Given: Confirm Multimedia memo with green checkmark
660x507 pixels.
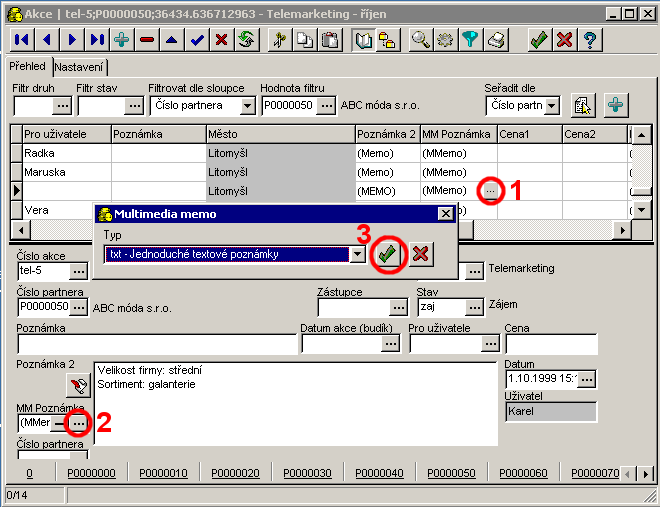Looking at the screenshot, I should point(385,254).
